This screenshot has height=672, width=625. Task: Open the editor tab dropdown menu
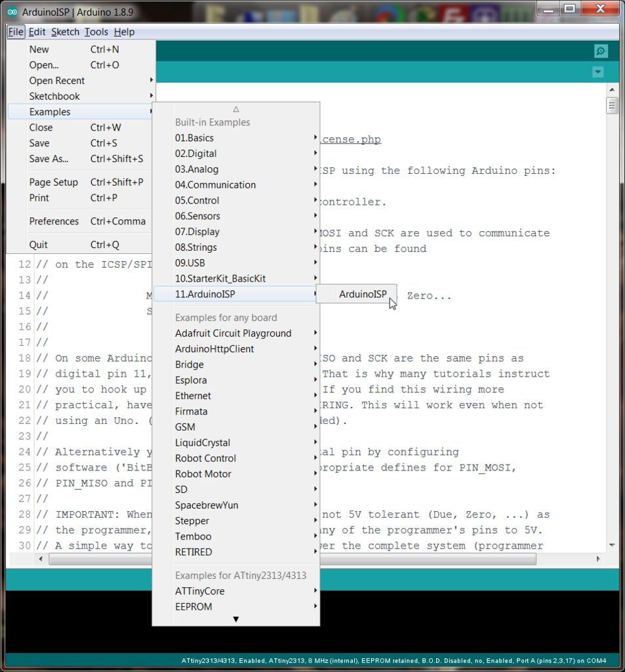click(597, 72)
